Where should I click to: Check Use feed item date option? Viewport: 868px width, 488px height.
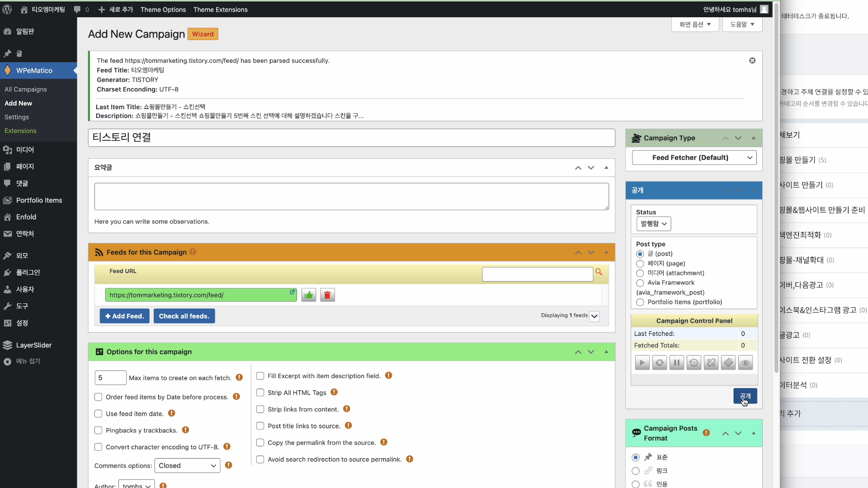[x=98, y=413]
